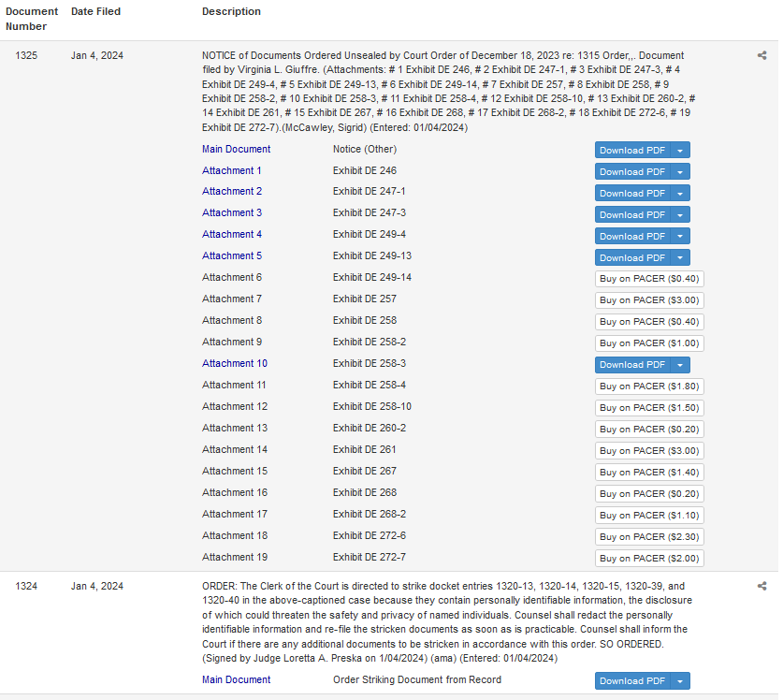Expand download options for Exhibit DE 258-3
This screenshot has height=700, width=783.
click(x=680, y=365)
